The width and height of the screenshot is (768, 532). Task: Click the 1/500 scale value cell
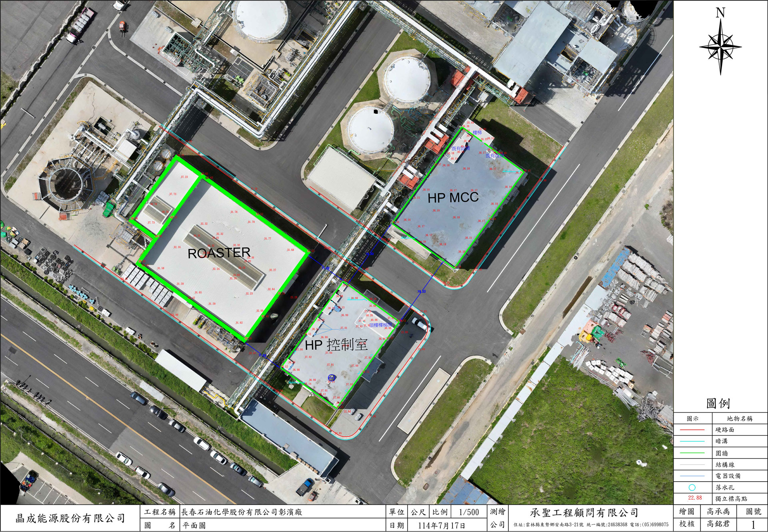coord(469,512)
